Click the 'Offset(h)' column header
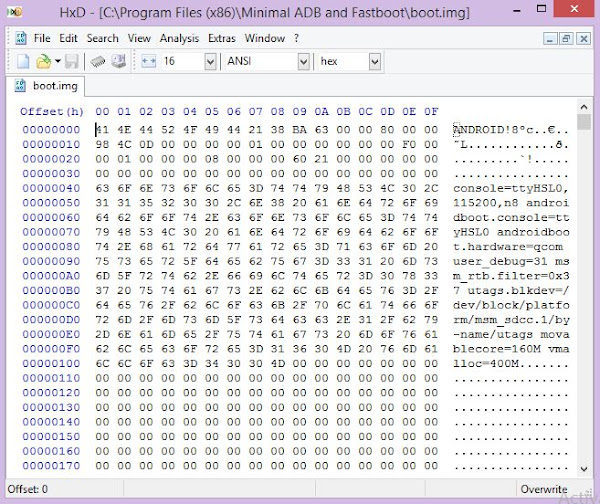 [52, 112]
